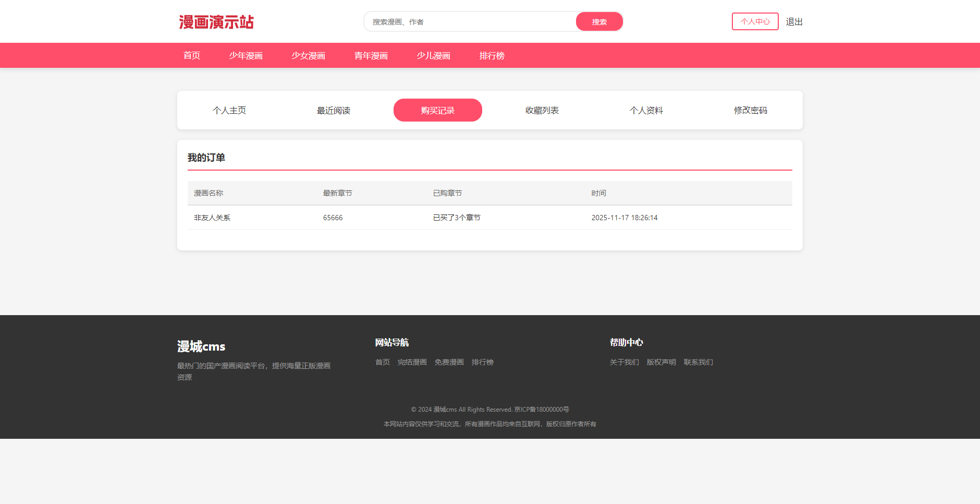
Task: Go to 首页 in the navigation bar
Action: coord(191,55)
